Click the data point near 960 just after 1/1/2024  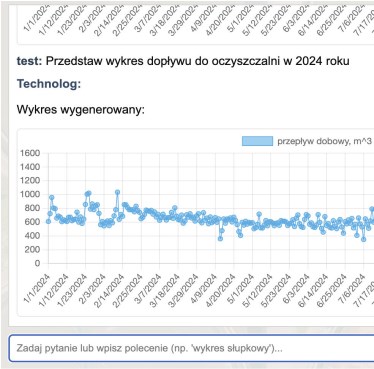click(52, 197)
